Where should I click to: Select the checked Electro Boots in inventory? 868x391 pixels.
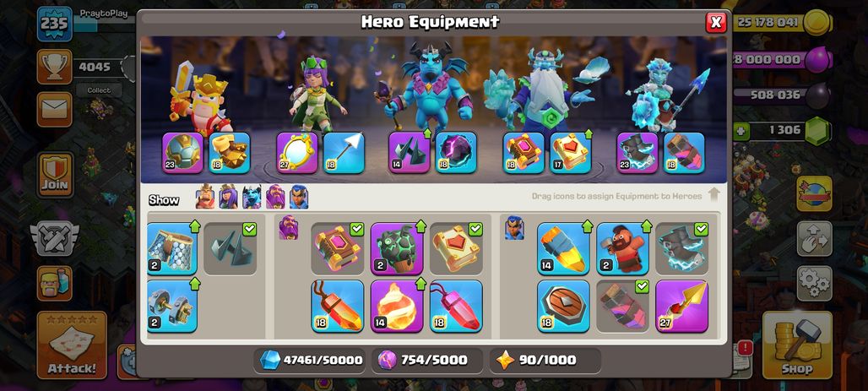click(x=682, y=249)
